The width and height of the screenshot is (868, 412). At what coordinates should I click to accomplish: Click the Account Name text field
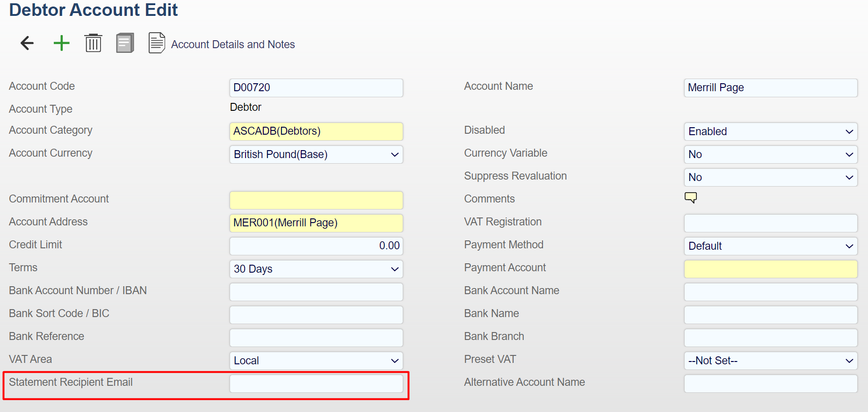pyautogui.click(x=770, y=88)
